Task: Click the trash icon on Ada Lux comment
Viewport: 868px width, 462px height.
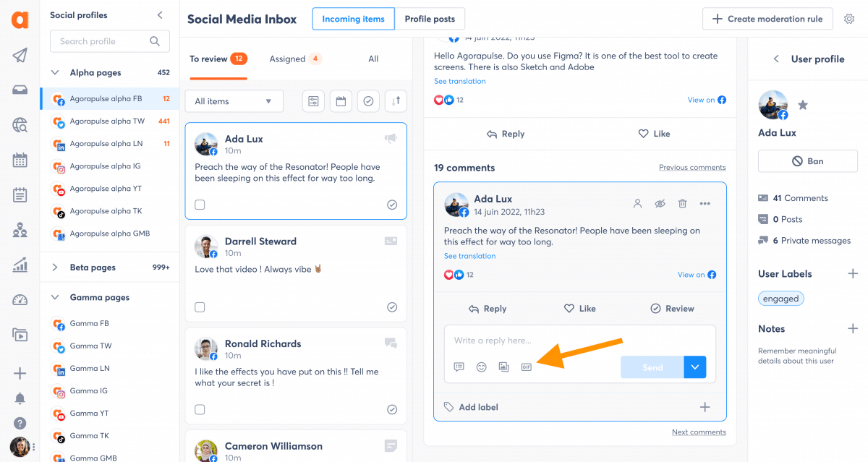Action: click(682, 204)
